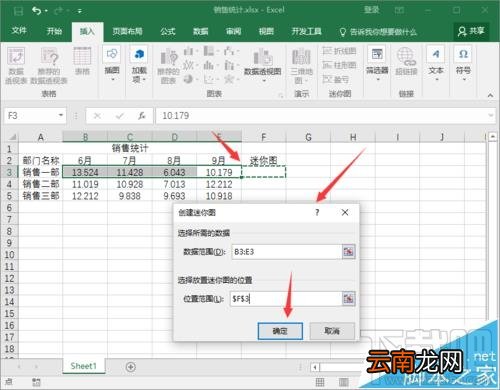Insert a Line sparkline (折线图)
500x390 pixels.
[339, 51]
